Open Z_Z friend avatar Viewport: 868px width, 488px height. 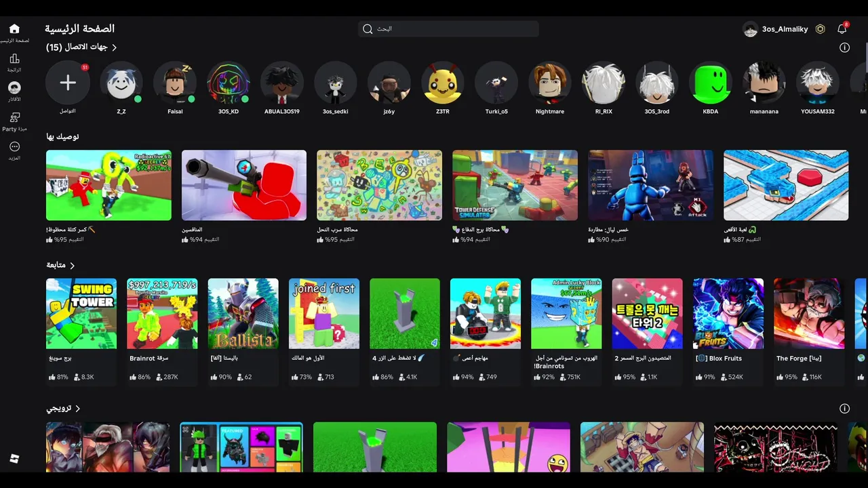tap(121, 83)
